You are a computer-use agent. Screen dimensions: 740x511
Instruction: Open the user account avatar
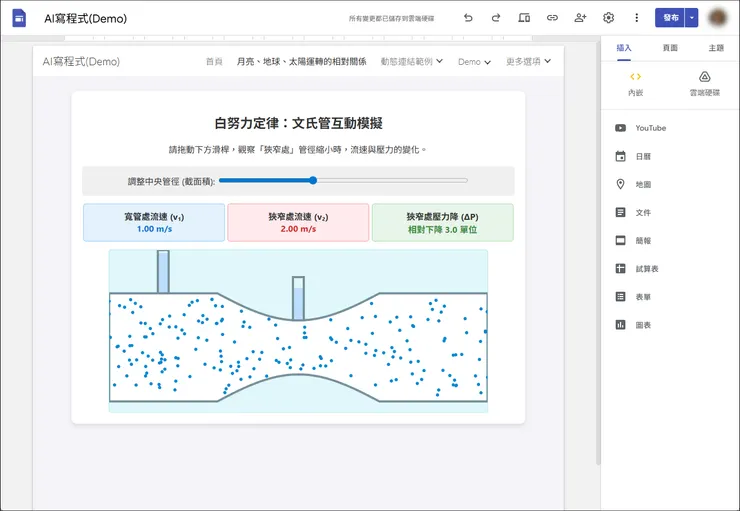pyautogui.click(x=718, y=18)
